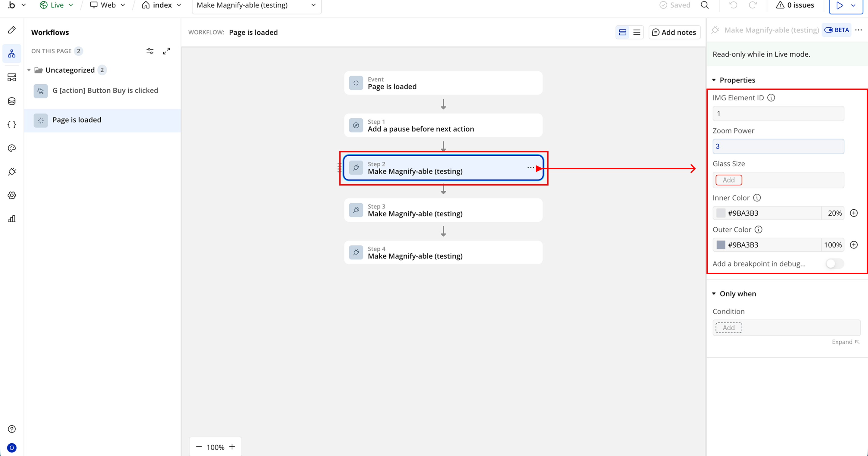Enable Add a breakpoint in debug toggle
The image size is (868, 456).
(x=834, y=264)
